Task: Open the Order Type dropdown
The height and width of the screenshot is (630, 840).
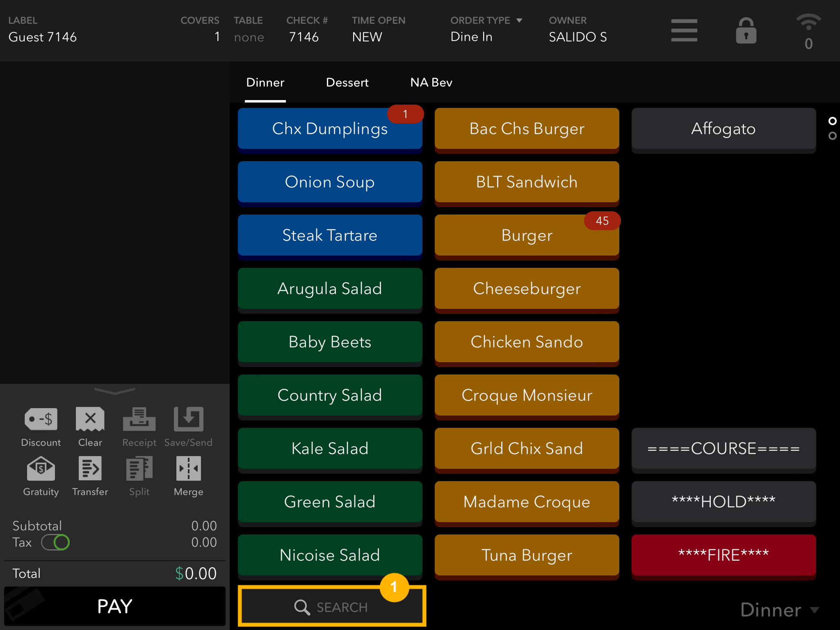Action: point(486,20)
